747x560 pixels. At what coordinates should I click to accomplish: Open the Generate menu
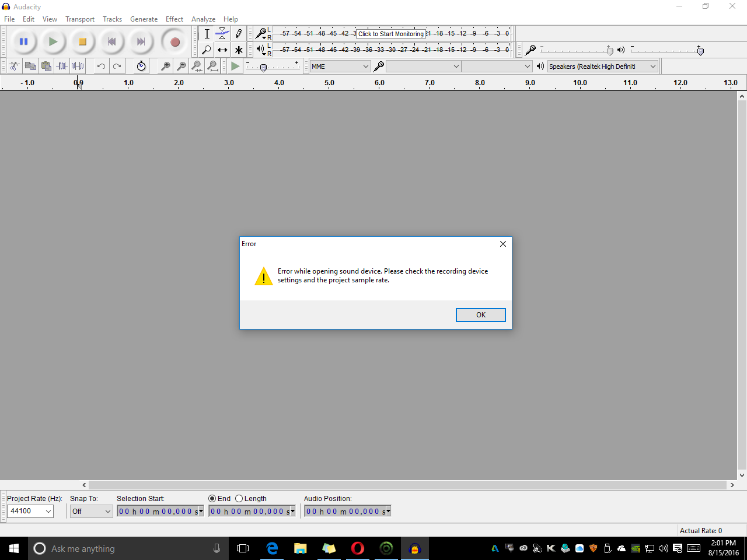click(144, 19)
